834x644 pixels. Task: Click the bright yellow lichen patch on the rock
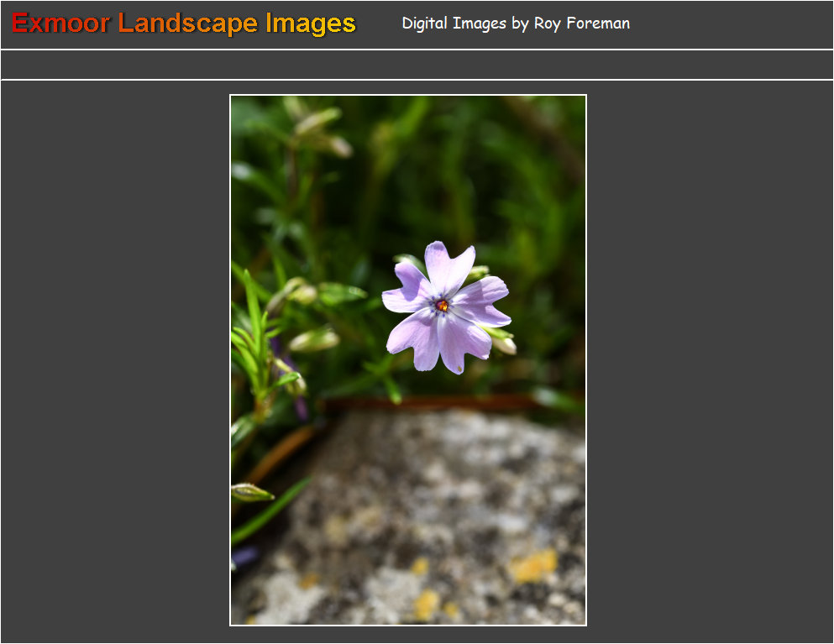(532, 567)
